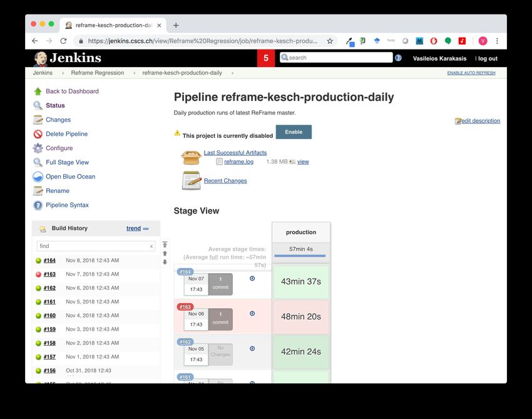Image resolution: width=532 pixels, height=419 pixels.
Task: Click the 43min 37s production stage cell
Action: pos(301,281)
